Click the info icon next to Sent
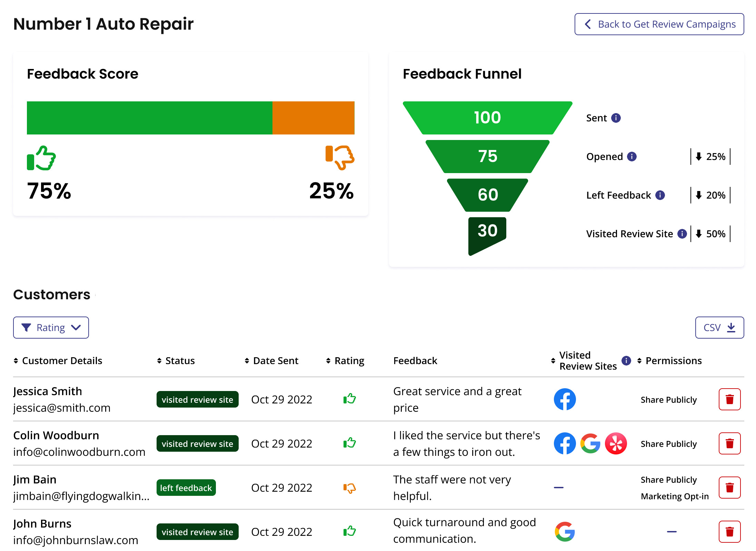 coord(616,118)
